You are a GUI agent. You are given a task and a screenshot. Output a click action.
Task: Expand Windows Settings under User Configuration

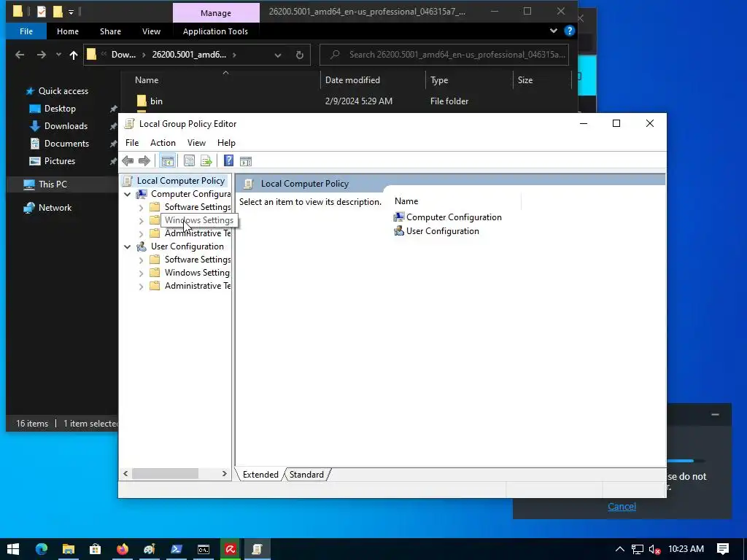click(141, 273)
